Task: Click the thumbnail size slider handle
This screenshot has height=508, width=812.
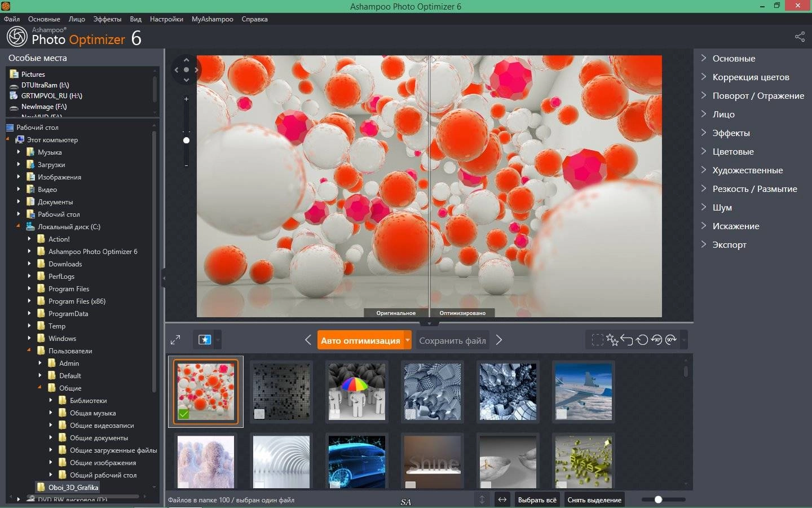Action: (x=658, y=500)
